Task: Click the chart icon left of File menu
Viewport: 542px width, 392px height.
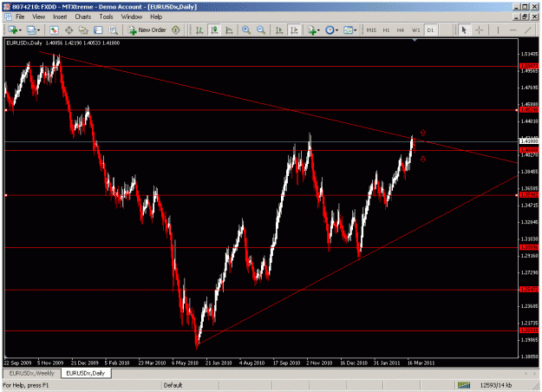Action: (9, 16)
